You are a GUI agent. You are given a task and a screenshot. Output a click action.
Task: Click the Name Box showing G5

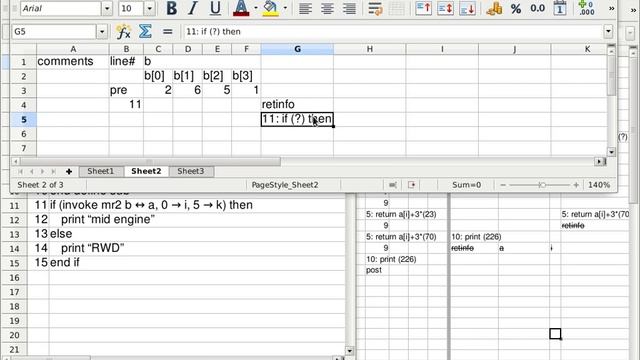pyautogui.click(x=54, y=31)
